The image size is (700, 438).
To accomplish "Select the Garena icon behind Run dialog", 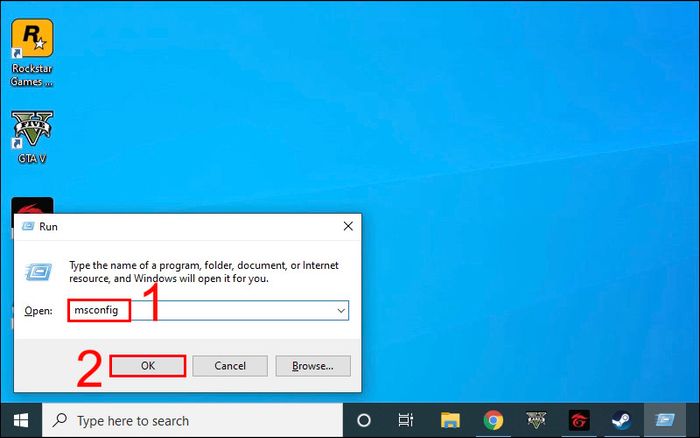I will pos(32,205).
